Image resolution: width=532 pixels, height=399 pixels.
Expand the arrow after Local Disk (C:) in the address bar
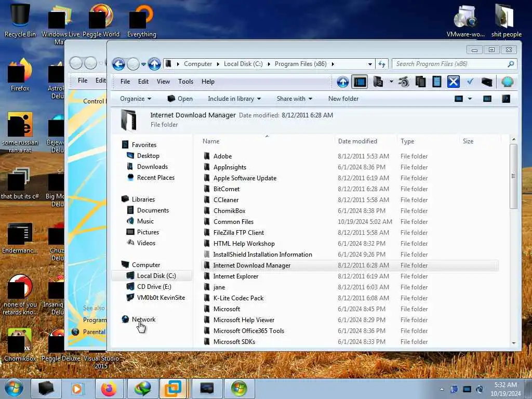click(269, 64)
